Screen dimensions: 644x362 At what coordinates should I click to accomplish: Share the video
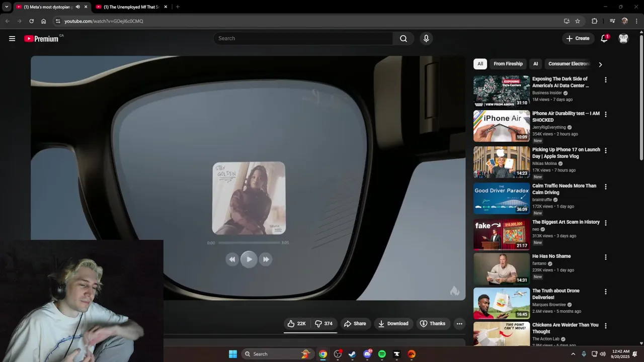[x=355, y=323]
